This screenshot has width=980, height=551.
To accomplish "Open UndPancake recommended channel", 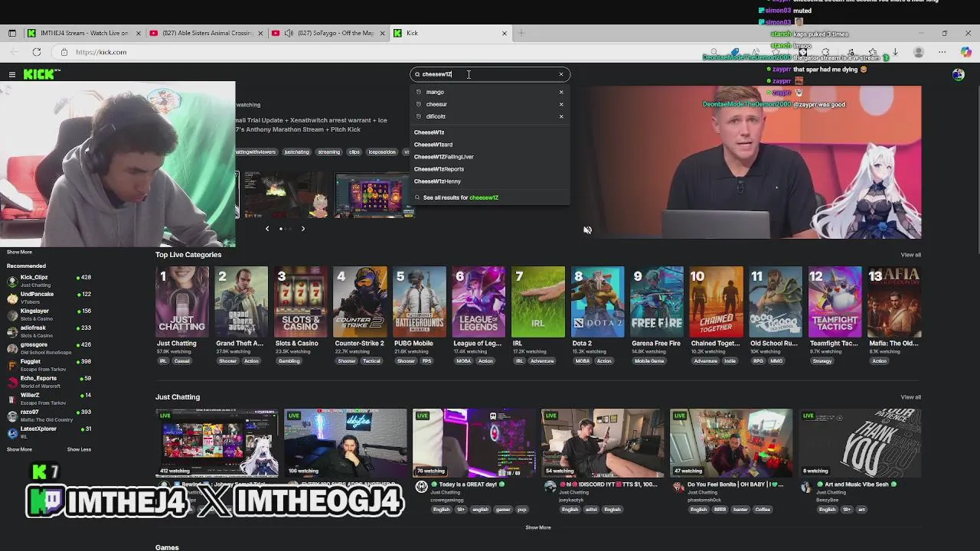I will click(50, 298).
